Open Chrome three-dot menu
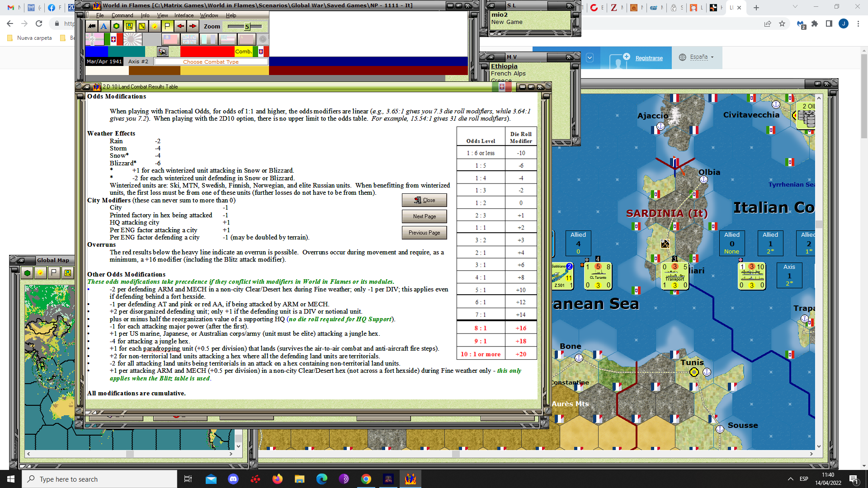868x488 pixels. [858, 23]
